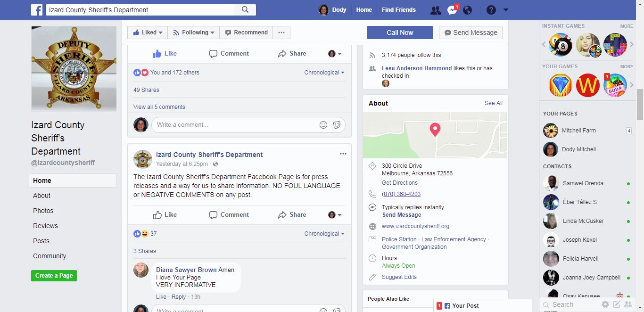Click the page scrollbar thumb
644x312 pixels.
[x=640, y=104]
